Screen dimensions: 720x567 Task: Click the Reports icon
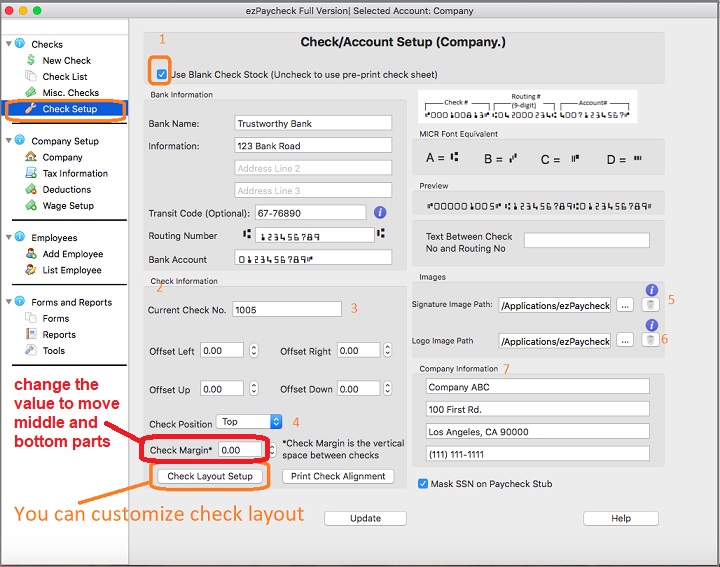pos(31,334)
